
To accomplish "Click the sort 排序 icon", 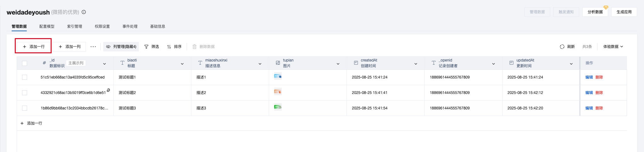I will click(169, 47).
